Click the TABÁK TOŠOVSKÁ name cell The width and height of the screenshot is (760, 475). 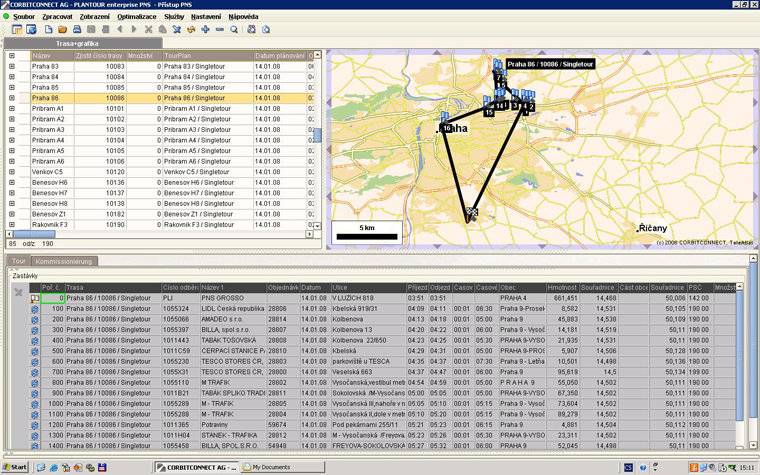point(233,341)
